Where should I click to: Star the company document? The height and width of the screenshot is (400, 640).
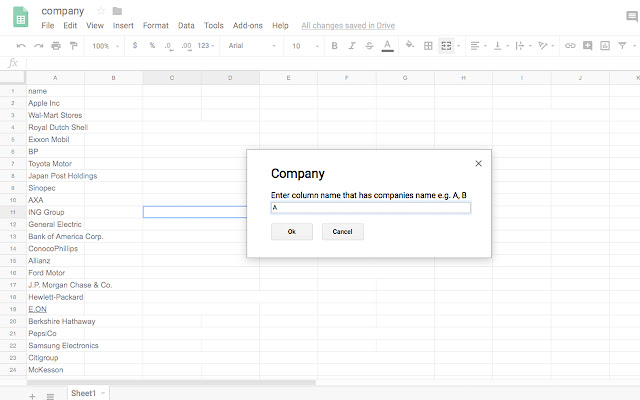click(x=101, y=11)
